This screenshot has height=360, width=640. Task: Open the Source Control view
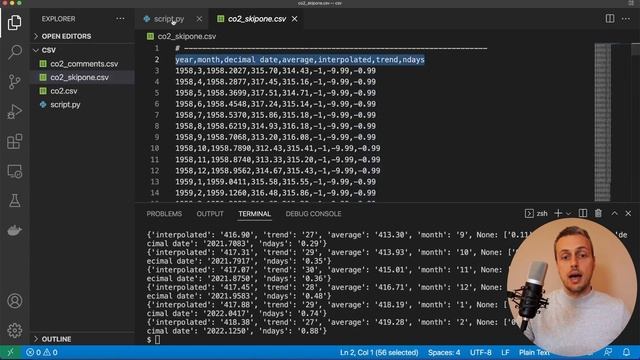click(x=15, y=82)
